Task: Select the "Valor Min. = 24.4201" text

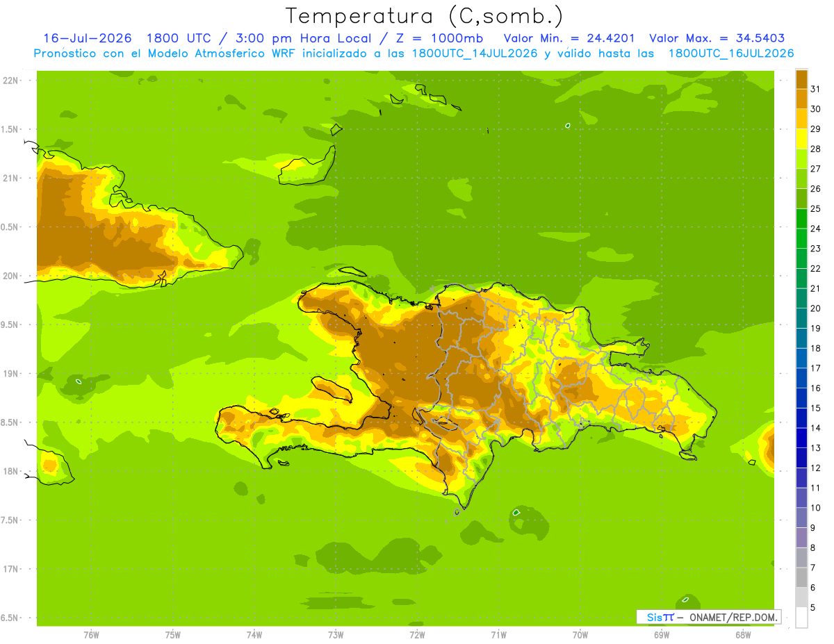Action: click(x=569, y=38)
